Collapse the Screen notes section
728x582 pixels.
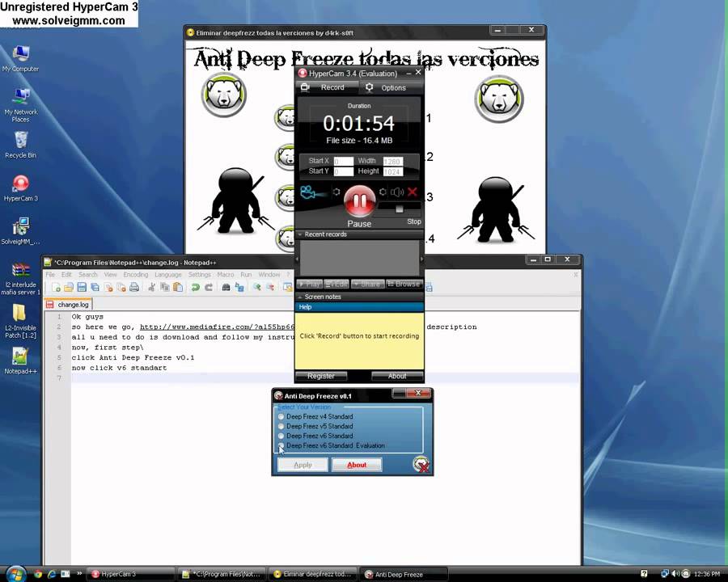359,297
